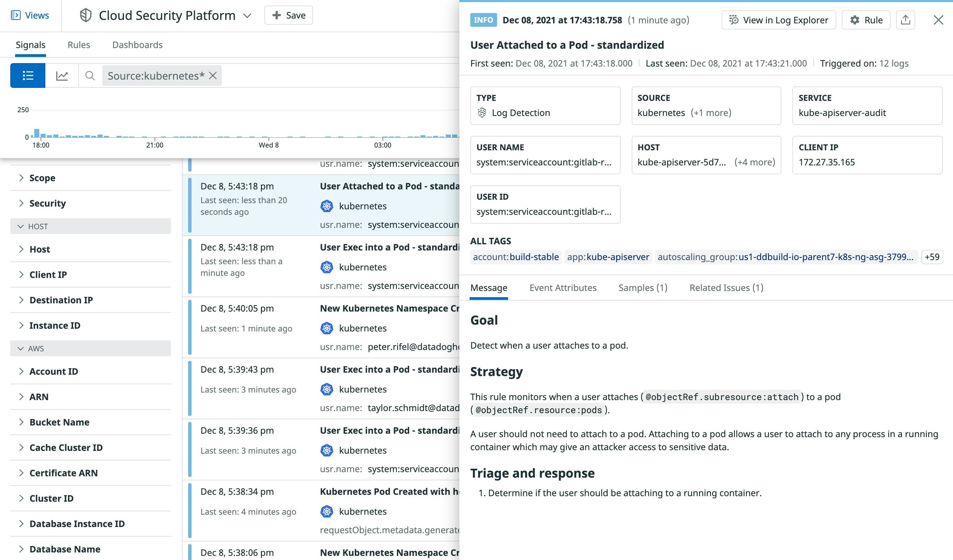The width and height of the screenshot is (953, 560).
Task: Click the kubernetes icon in the 5:38:34 row
Action: (x=327, y=511)
